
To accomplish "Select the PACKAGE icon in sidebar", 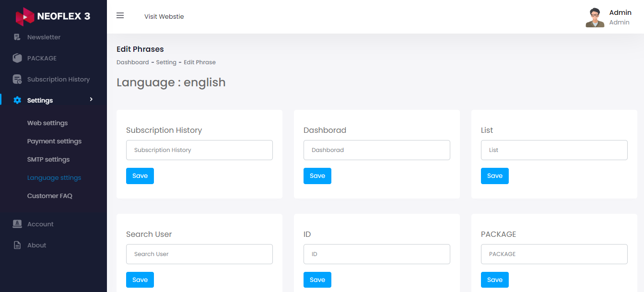I will (17, 58).
